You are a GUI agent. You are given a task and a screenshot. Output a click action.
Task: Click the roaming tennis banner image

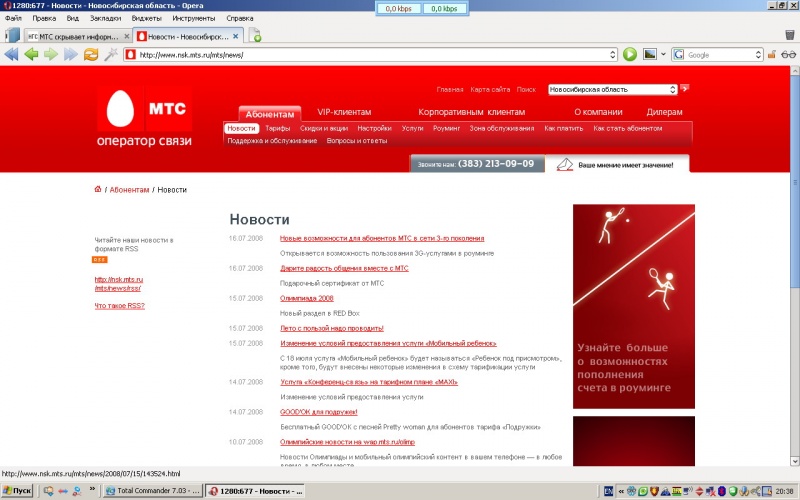(633, 306)
